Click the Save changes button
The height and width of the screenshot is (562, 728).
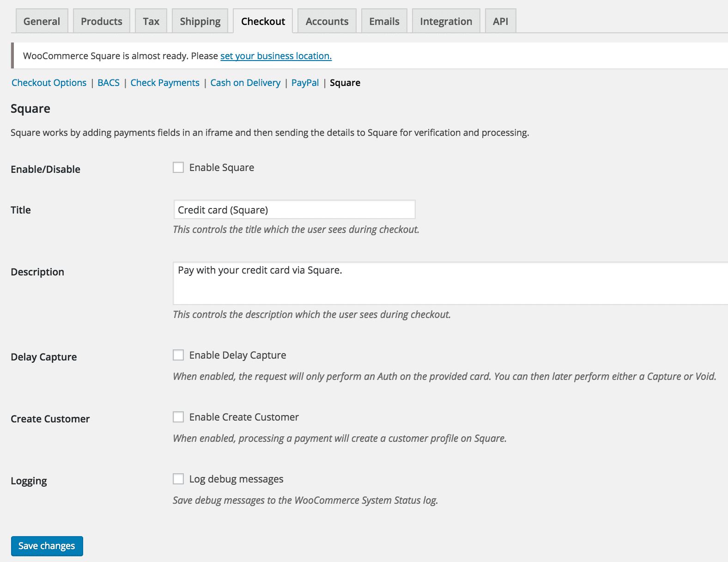tap(47, 546)
